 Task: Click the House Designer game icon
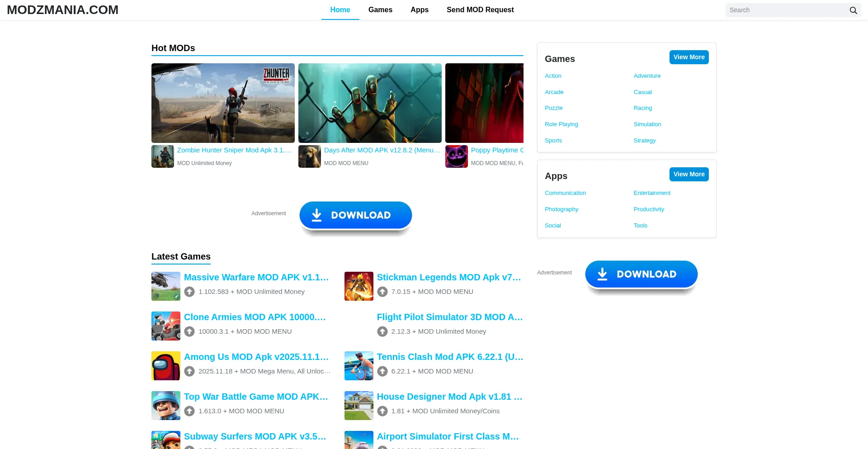click(359, 406)
